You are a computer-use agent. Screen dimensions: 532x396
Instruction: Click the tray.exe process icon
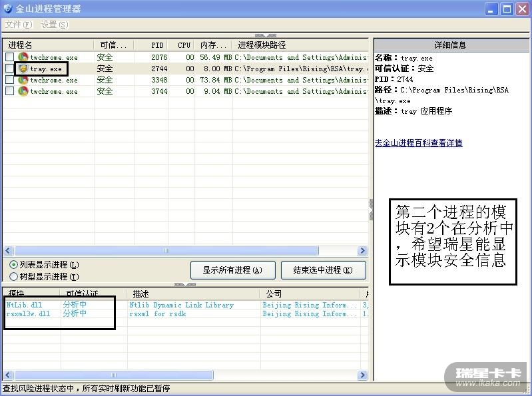[x=23, y=69]
